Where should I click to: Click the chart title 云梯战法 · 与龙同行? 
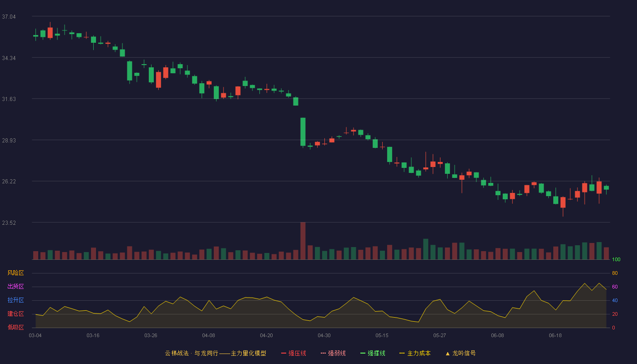click(x=192, y=353)
